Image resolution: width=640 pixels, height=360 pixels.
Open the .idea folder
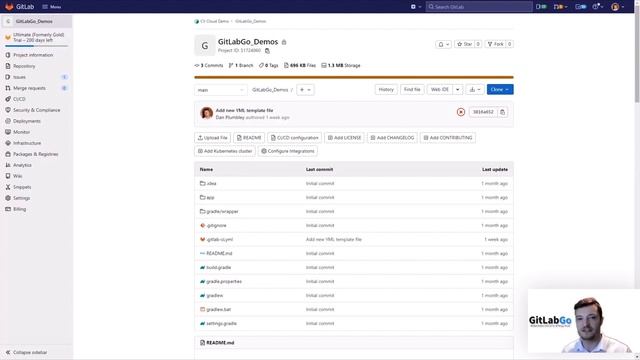(x=211, y=184)
